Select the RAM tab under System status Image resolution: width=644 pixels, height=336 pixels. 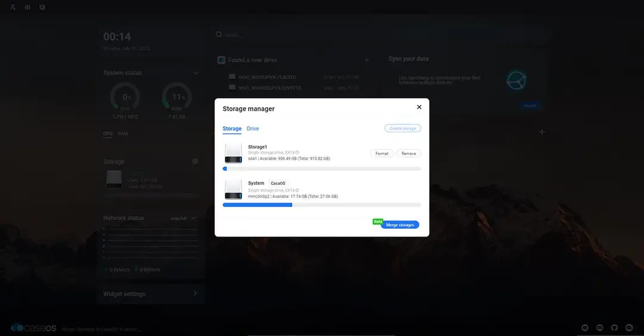[123, 133]
